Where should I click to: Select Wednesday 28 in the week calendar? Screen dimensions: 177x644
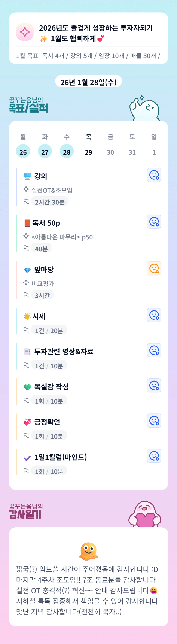[x=67, y=152]
